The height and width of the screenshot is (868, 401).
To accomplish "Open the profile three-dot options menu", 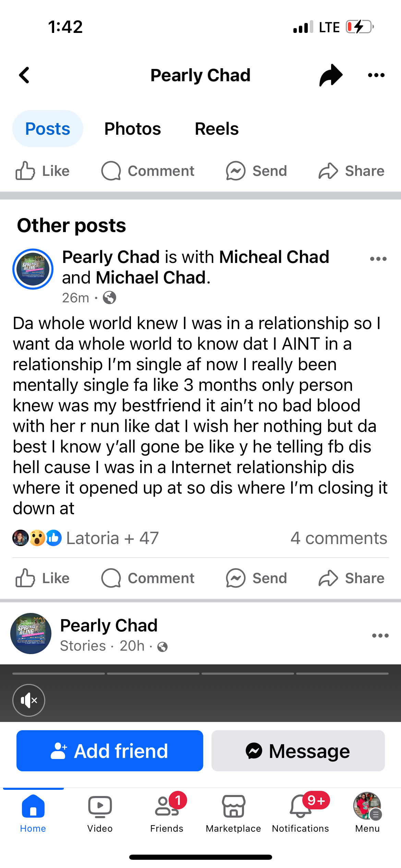I will 376,75.
